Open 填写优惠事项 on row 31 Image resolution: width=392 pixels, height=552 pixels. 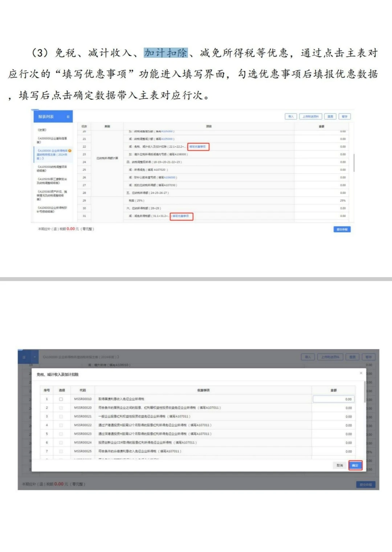click(181, 216)
